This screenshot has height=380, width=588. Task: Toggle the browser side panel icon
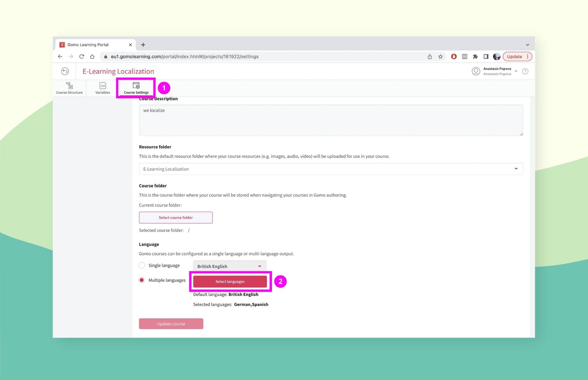486,56
